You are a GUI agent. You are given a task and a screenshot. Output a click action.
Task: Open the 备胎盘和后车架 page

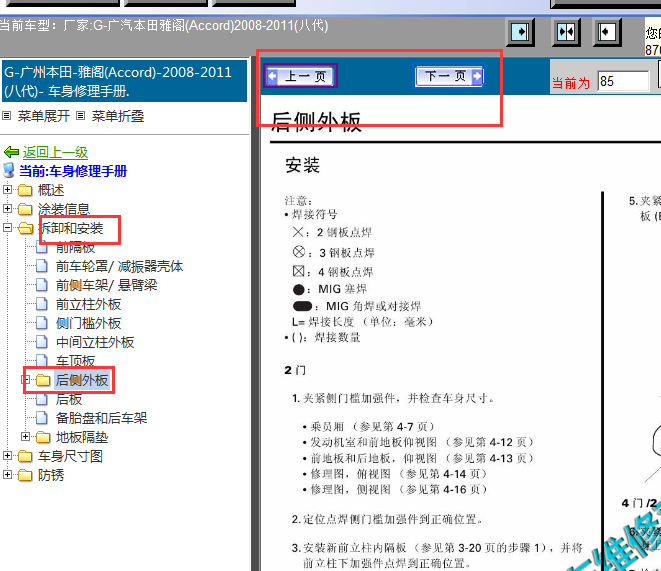pyautogui.click(x=102, y=418)
